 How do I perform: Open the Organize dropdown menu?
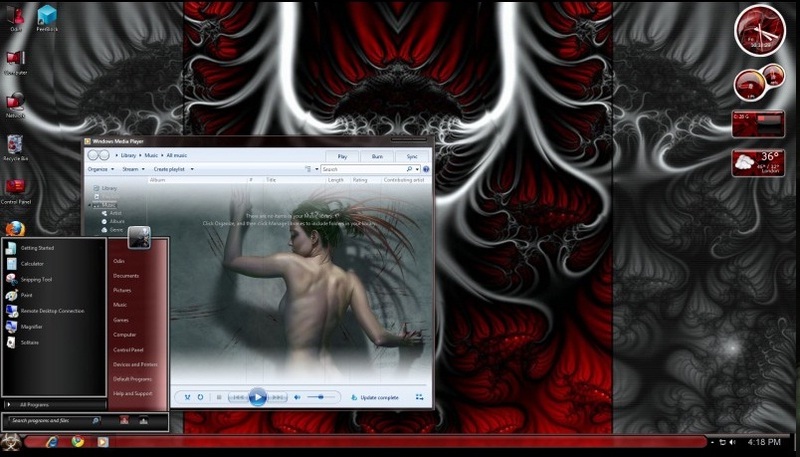pyautogui.click(x=100, y=169)
